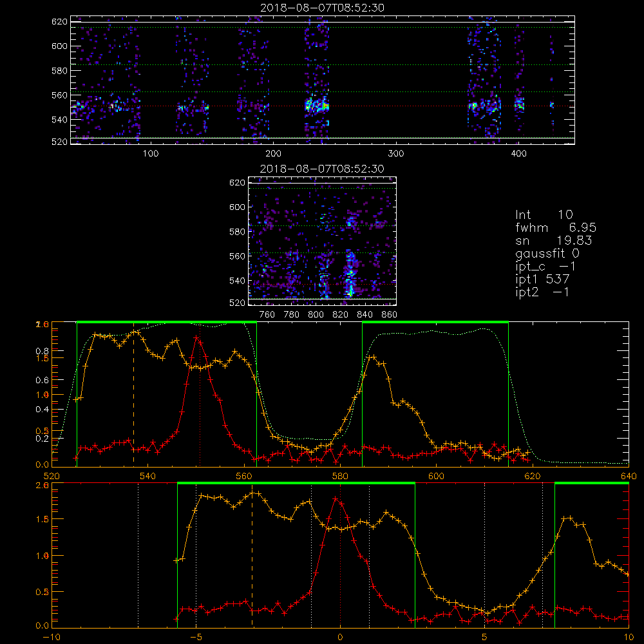644x644 pixels.
Task: Click x-axis label -10 on bottom profile plot
Action: [52, 637]
